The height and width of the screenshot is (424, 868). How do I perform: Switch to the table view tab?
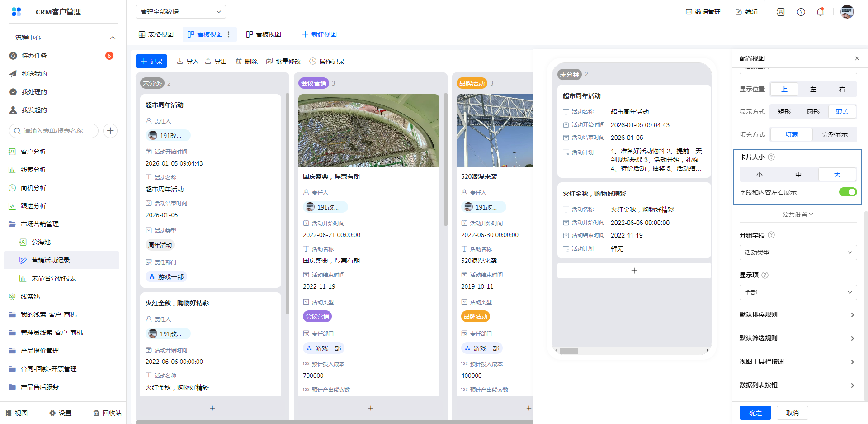click(156, 34)
